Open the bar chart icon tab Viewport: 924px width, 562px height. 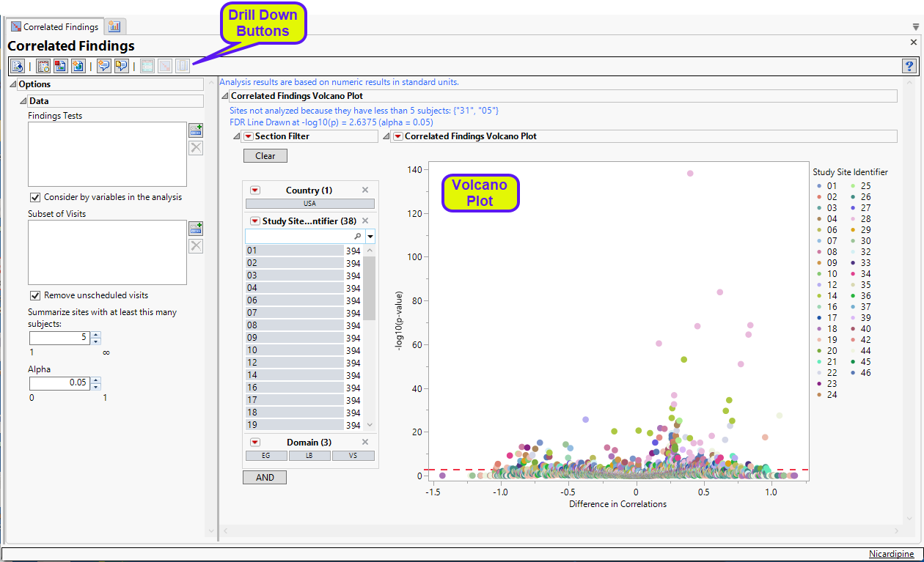point(115,26)
